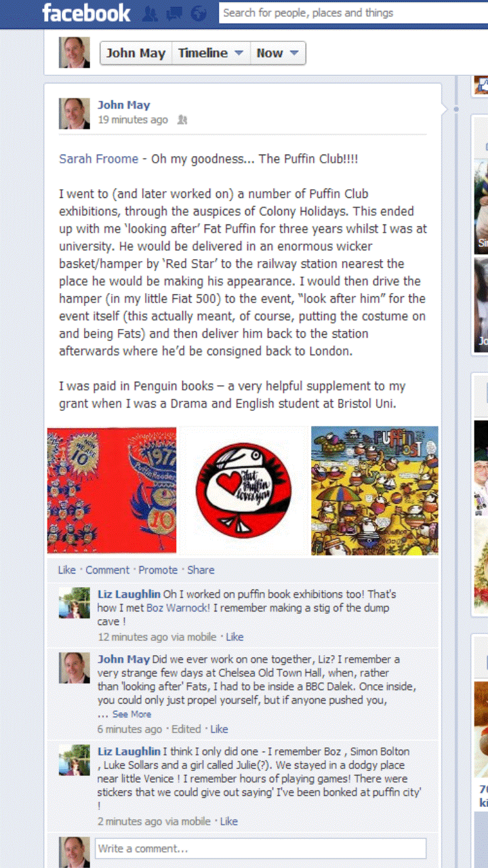Click the Facebook logo

(x=86, y=12)
